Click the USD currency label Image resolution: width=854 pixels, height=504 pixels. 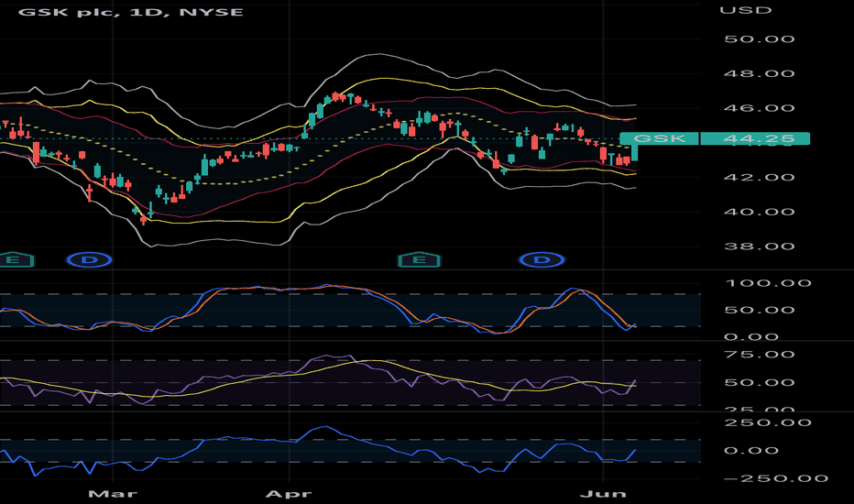pyautogui.click(x=746, y=10)
